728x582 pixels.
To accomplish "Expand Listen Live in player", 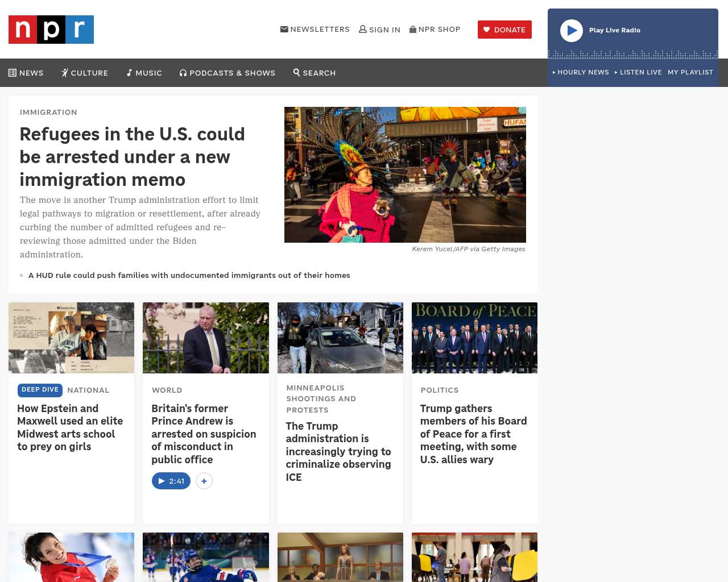I will tap(638, 72).
